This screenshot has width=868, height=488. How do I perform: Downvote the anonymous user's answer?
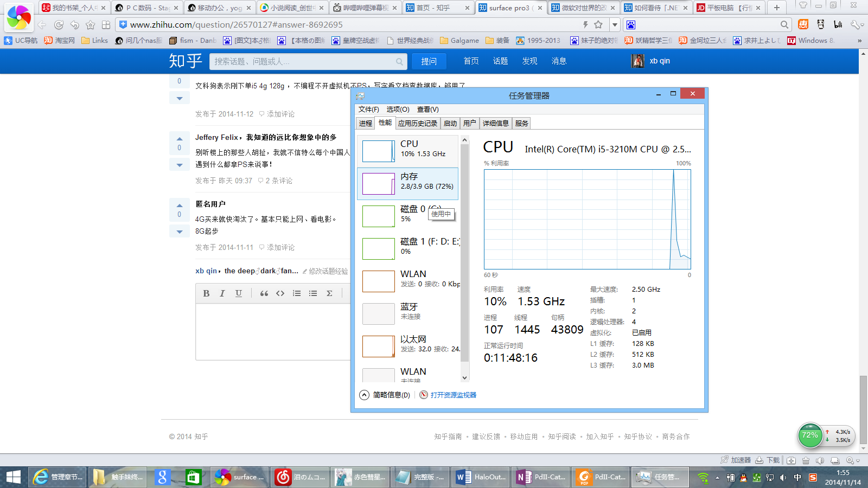point(179,231)
